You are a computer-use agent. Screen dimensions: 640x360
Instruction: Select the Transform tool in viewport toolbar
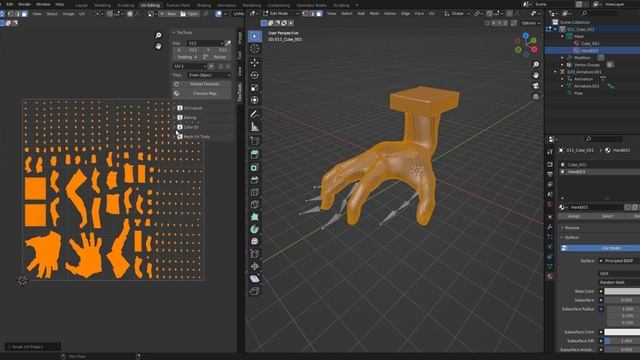[x=255, y=100]
